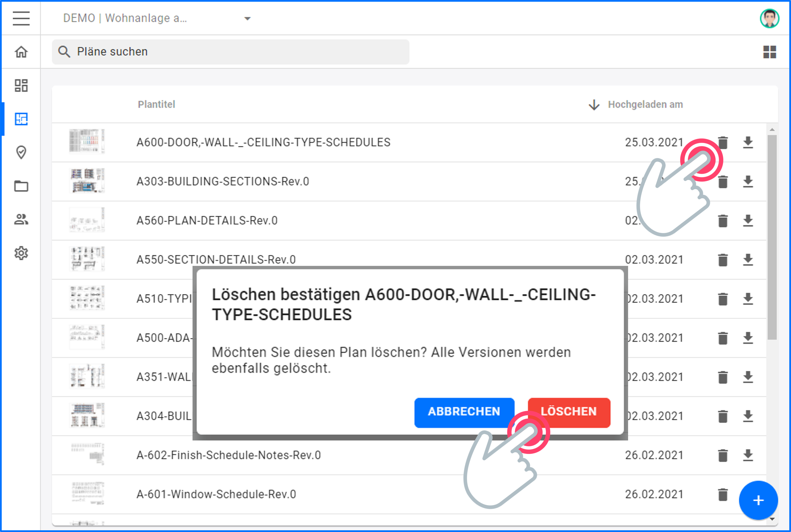Screen dimensions: 791x532
Task: Switch to grid view layout
Action: 769,52
